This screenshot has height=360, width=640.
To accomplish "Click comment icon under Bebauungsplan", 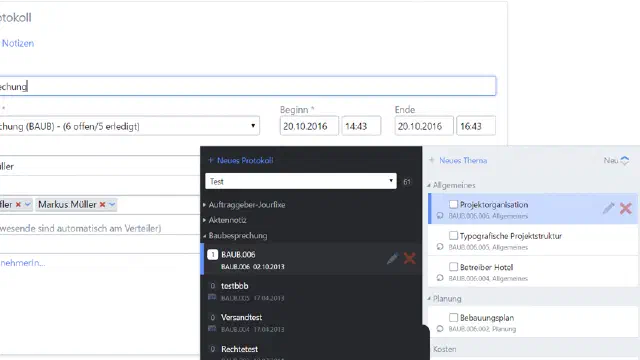I will tap(440, 329).
